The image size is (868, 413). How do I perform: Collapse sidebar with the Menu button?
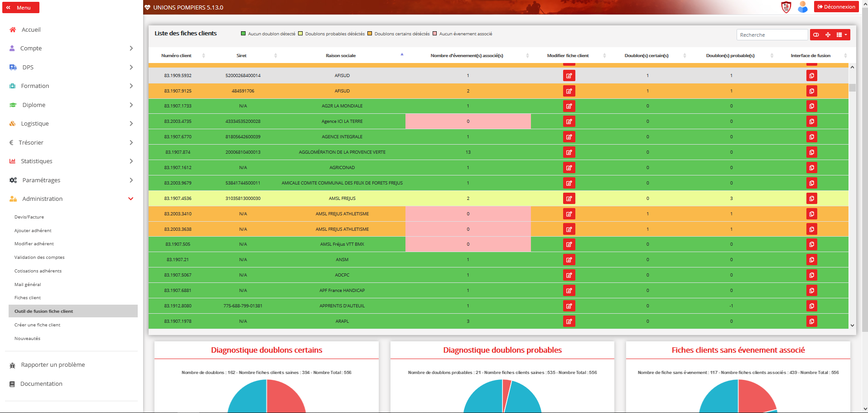pyautogui.click(x=21, y=8)
